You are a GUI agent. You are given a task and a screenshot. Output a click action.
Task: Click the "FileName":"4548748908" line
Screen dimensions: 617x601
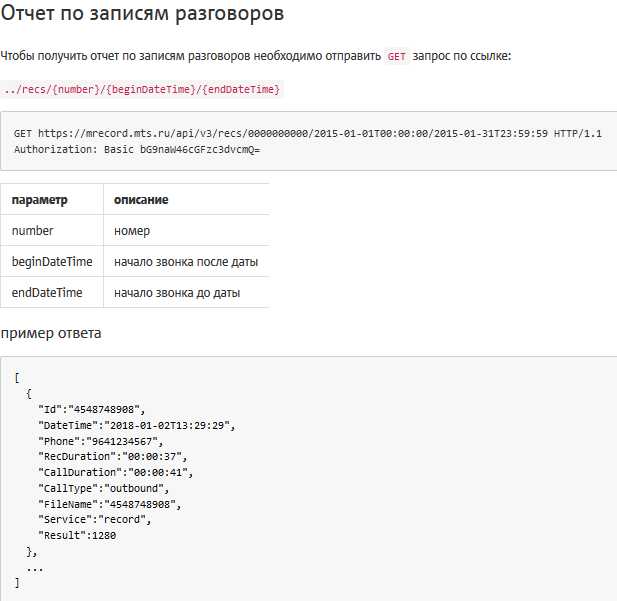(x=109, y=504)
